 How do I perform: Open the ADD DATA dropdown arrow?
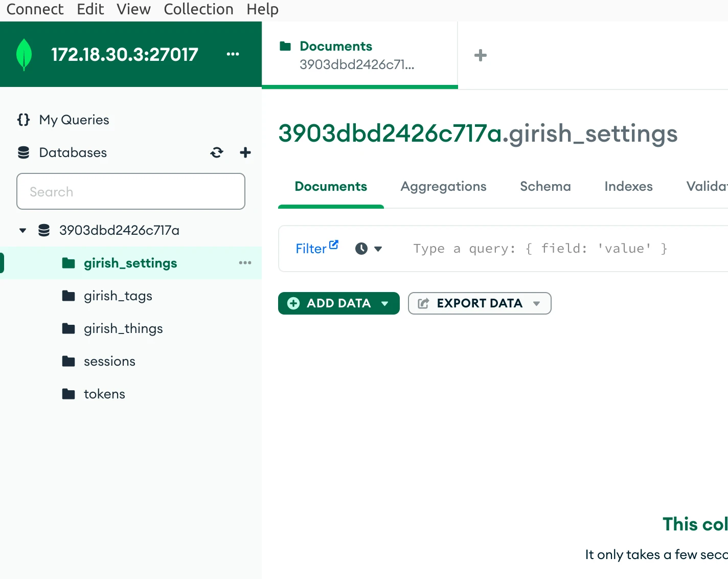pyautogui.click(x=385, y=303)
